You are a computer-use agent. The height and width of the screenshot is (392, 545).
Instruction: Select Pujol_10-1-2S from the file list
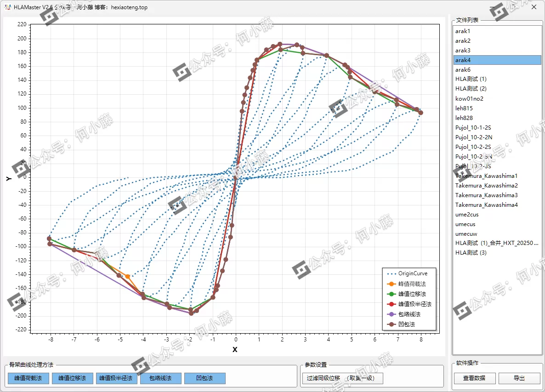click(x=473, y=128)
